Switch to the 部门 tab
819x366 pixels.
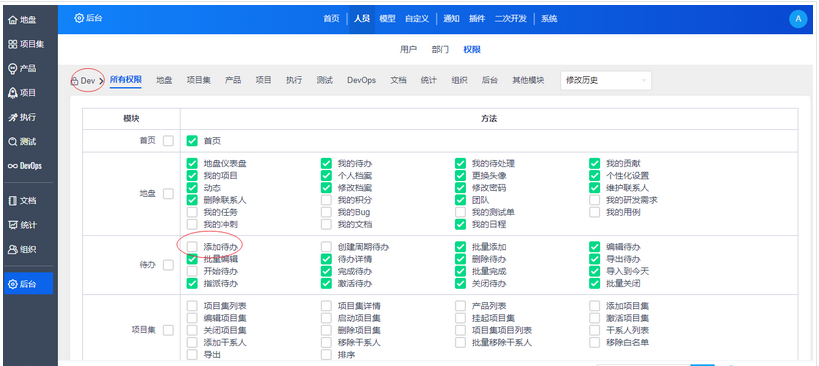440,50
